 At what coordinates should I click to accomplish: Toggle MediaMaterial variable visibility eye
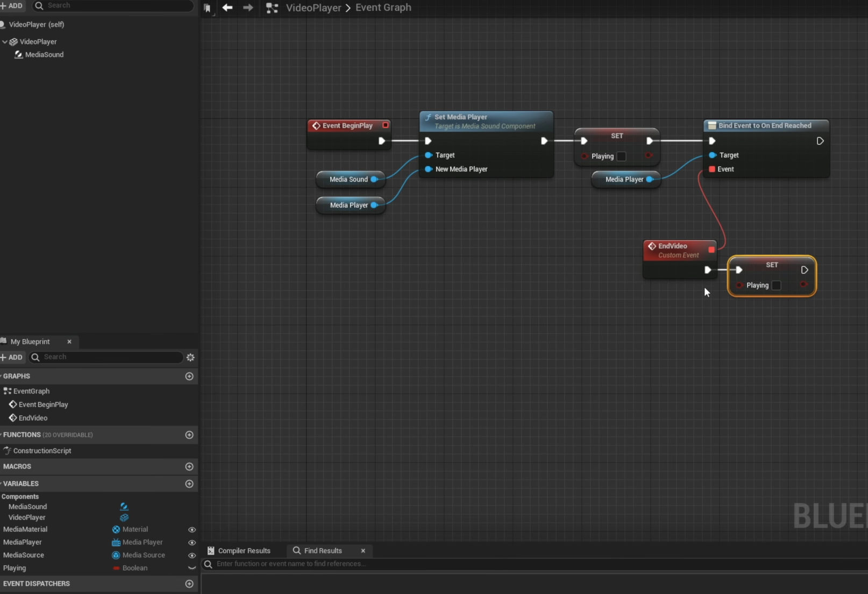coord(192,530)
